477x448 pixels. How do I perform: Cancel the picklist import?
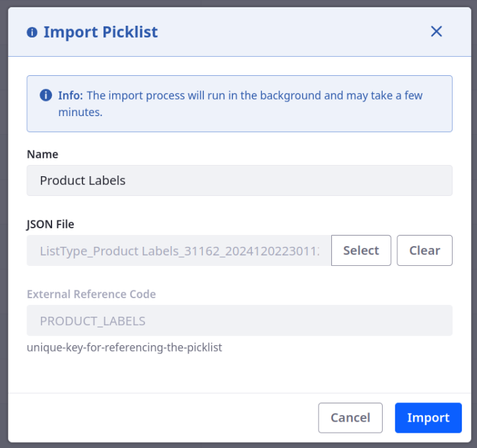click(350, 418)
